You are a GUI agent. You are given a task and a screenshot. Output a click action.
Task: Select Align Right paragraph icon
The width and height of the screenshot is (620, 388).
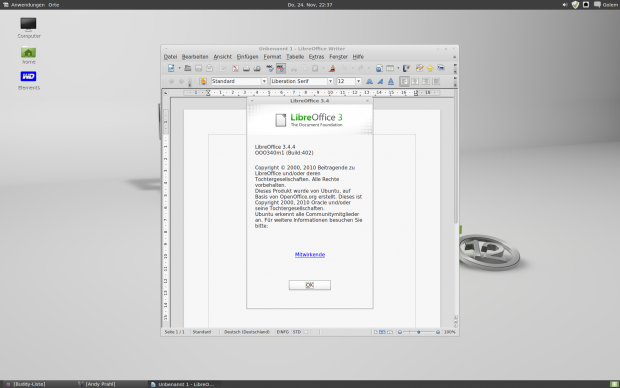tap(425, 81)
